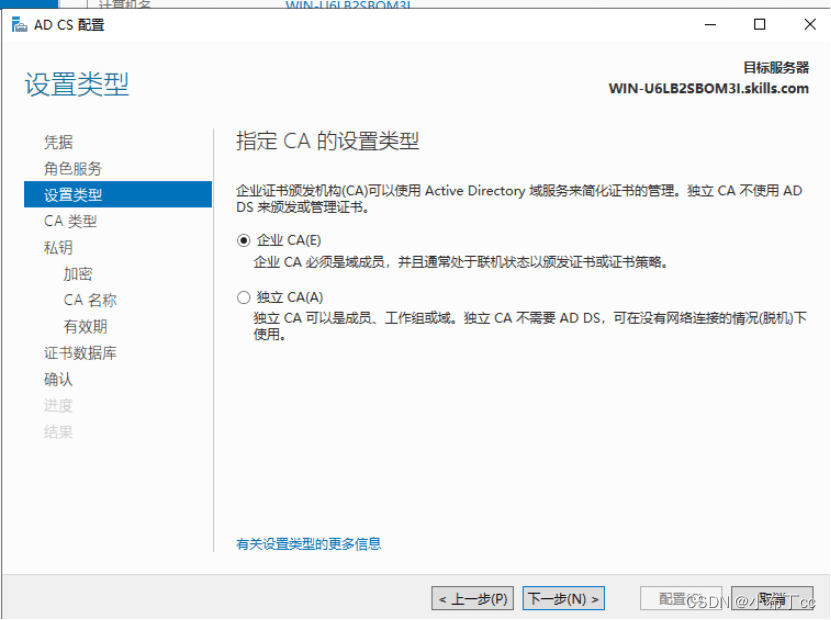The image size is (831, 620).
Task: Click the 指定 CA 的设置类型 heading
Action: pyautogui.click(x=328, y=141)
